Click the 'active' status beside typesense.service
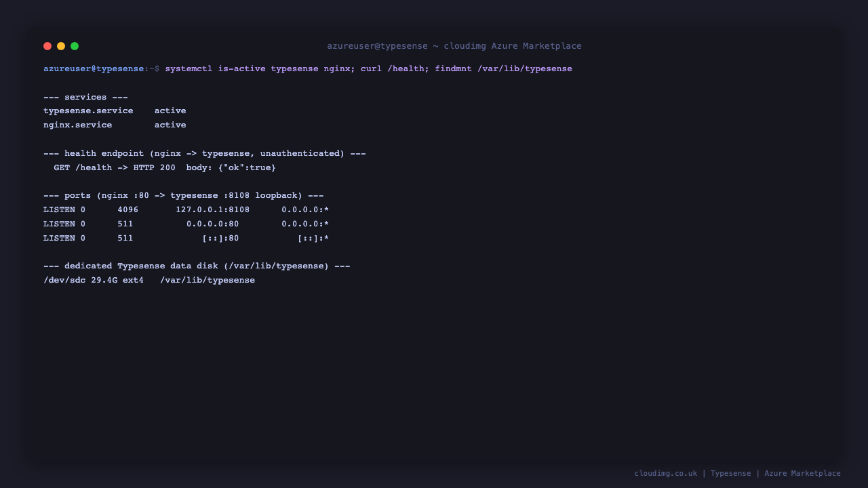 (x=170, y=111)
